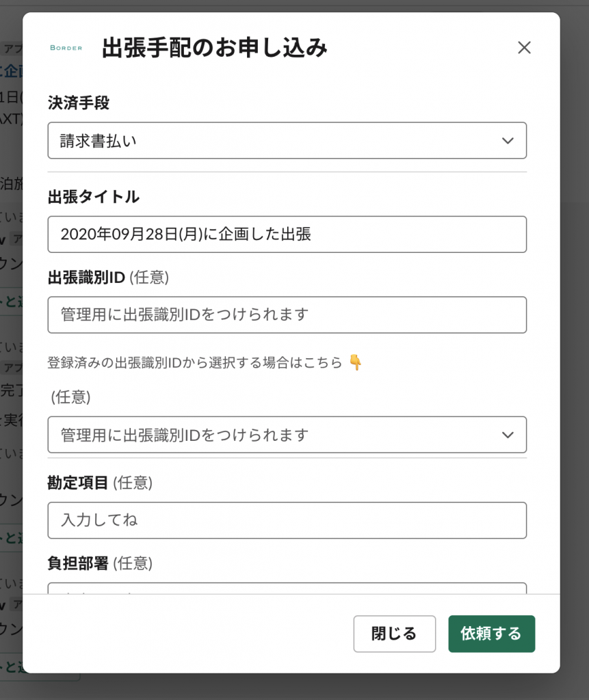Close the dialog with the X icon
The height and width of the screenshot is (700, 589).
pos(524,47)
